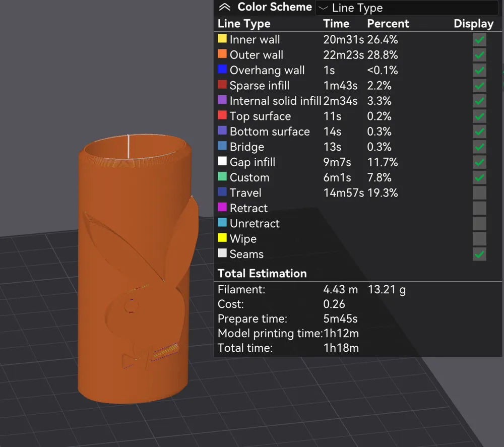Enable Travel moves display checkbox

pos(479,193)
